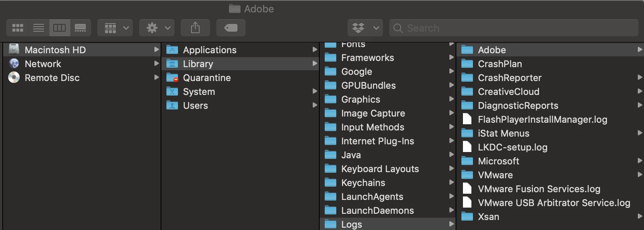644x230 pixels.
Task: Select the Microsoft folder
Action: (x=550, y=161)
